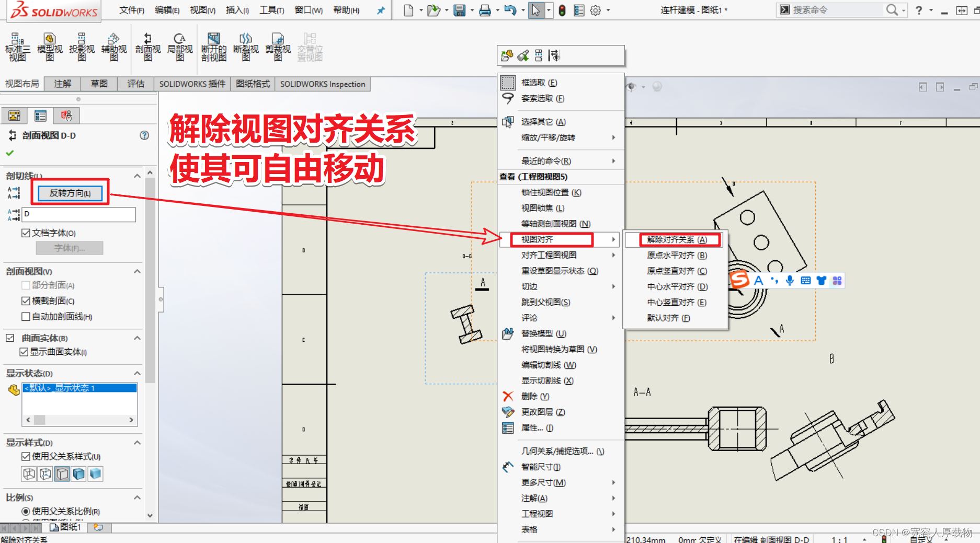
Task: Collapse the 显示状态 section
Action: [x=137, y=373]
